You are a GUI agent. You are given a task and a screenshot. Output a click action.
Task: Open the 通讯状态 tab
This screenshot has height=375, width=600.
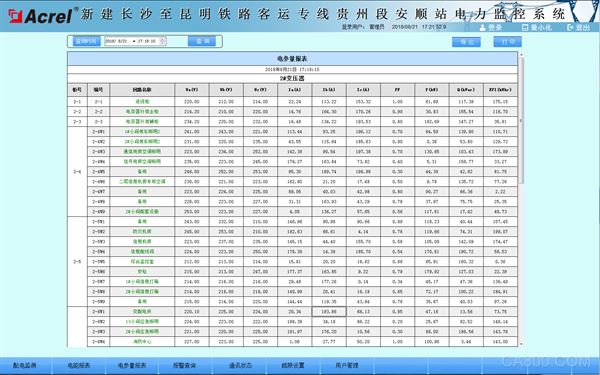(x=240, y=365)
